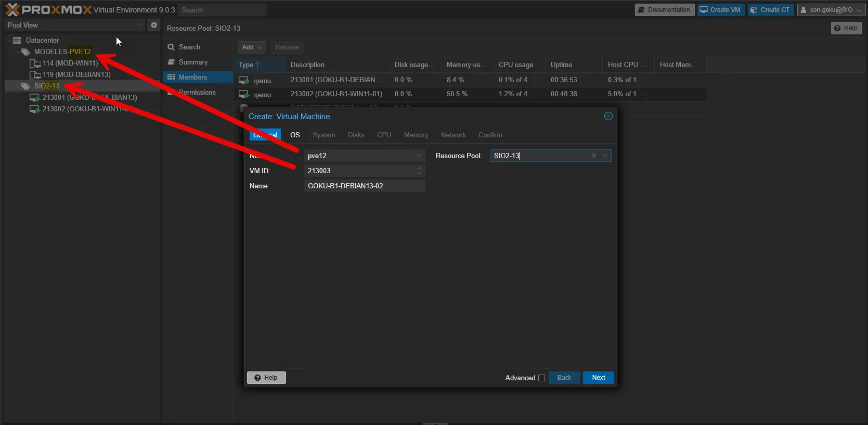Click the Create VM button
The height and width of the screenshot is (425, 868).
[x=720, y=10]
